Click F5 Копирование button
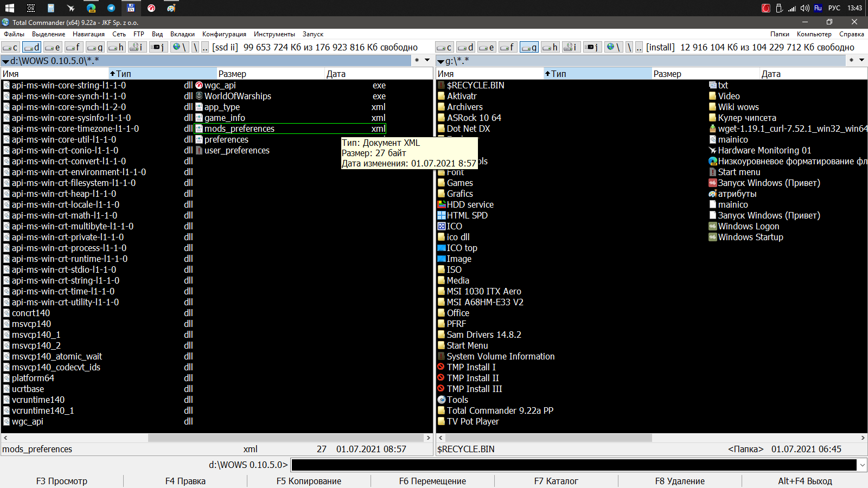 [x=309, y=481]
